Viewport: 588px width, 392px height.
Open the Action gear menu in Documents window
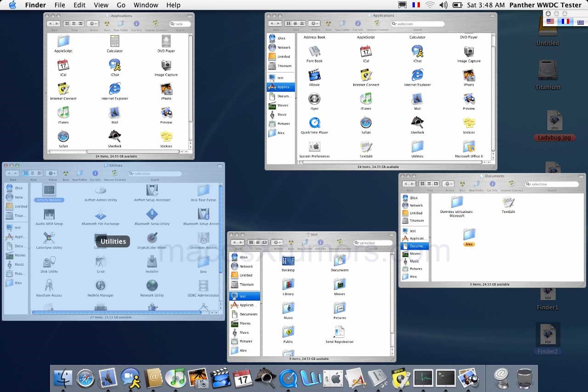pos(448,184)
